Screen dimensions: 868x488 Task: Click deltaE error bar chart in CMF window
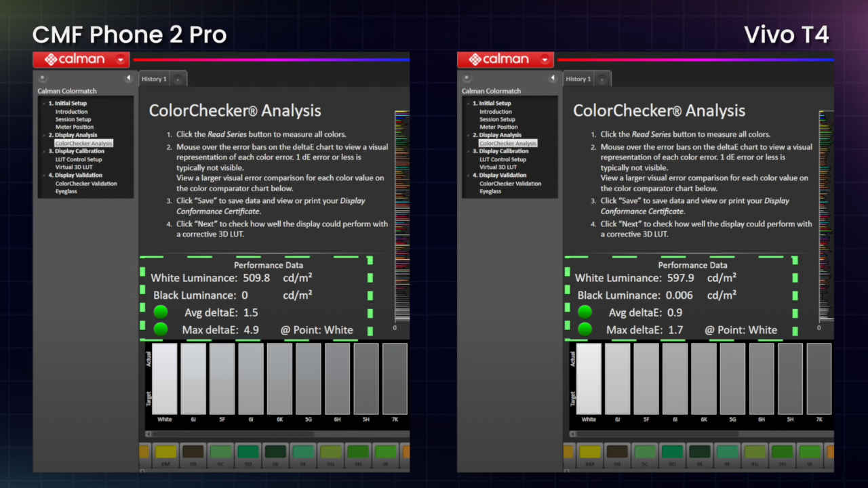[402, 217]
